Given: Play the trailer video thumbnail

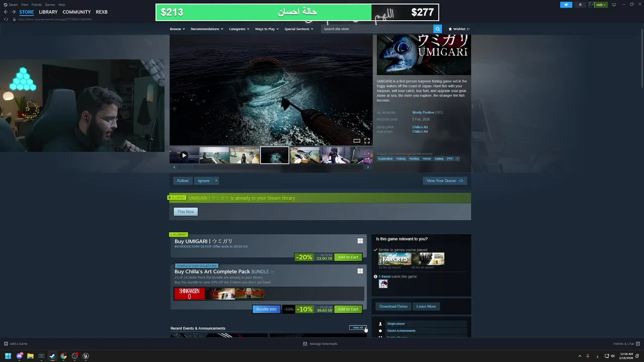Looking at the screenshot, I should point(184,155).
